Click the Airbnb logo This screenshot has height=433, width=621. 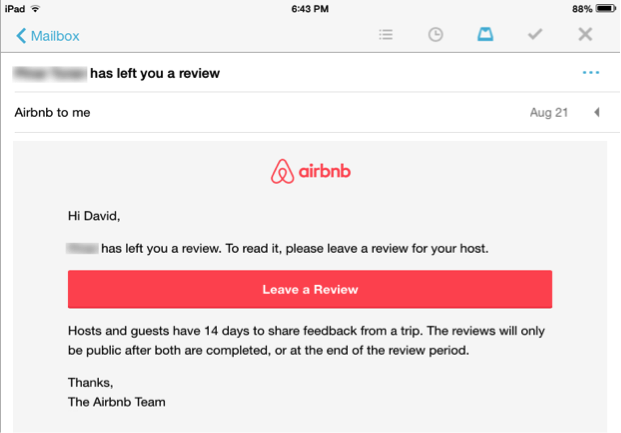click(x=310, y=171)
